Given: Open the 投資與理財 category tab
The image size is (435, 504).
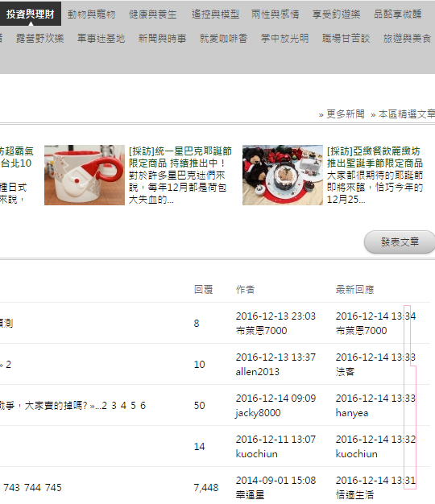Looking at the screenshot, I should (x=31, y=14).
